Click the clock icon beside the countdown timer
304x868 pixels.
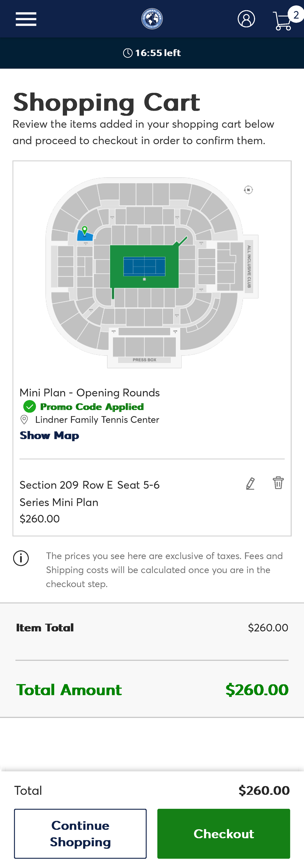click(x=128, y=53)
